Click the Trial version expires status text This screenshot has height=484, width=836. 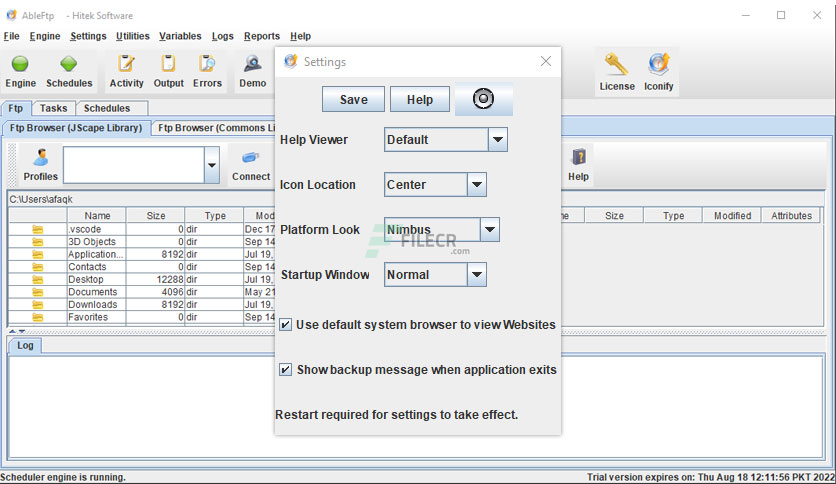coord(711,477)
